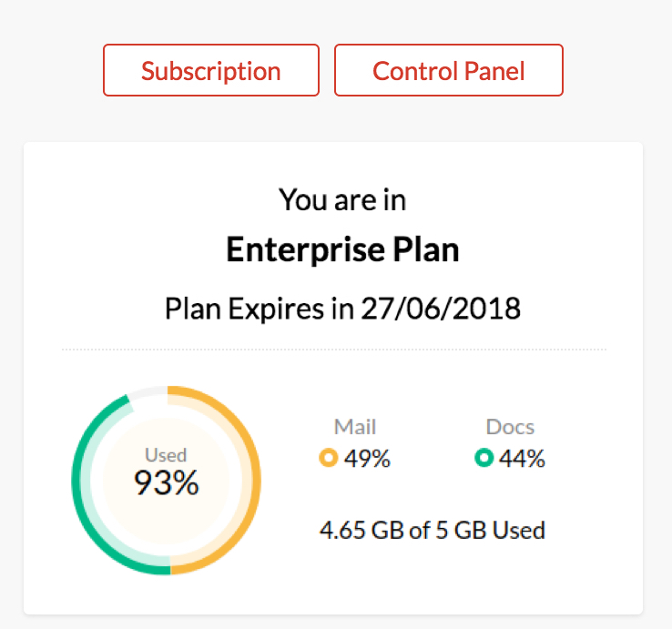The width and height of the screenshot is (672, 629).
Task: Click the dotted divider below the expiry line
Action: tap(333, 350)
